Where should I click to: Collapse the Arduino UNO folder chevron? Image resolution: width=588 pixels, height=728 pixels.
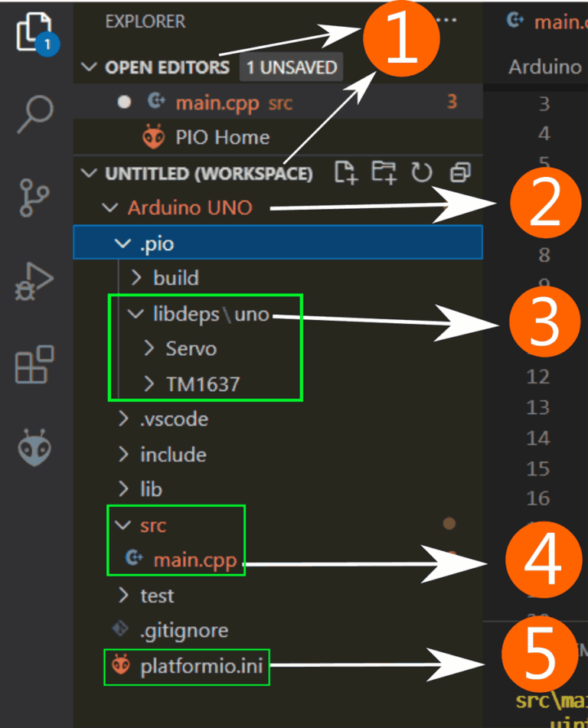click(x=110, y=207)
